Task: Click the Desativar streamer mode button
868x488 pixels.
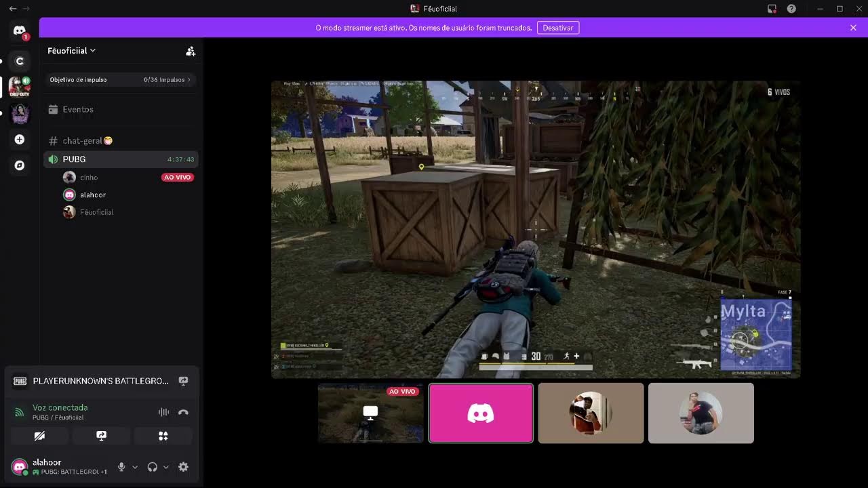Action: click(558, 28)
